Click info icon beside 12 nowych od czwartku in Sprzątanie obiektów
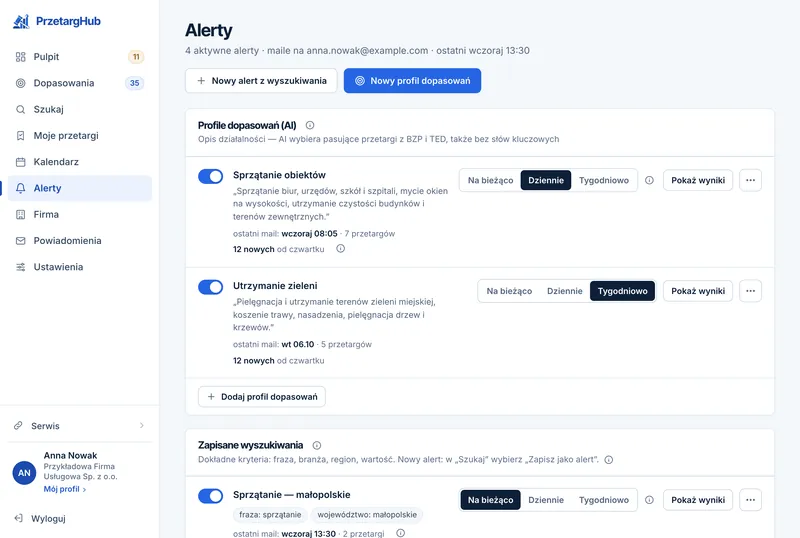This screenshot has height=538, width=800. click(340, 249)
